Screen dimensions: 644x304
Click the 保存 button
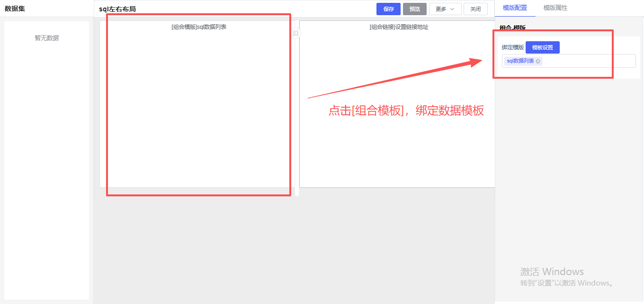[388, 9]
